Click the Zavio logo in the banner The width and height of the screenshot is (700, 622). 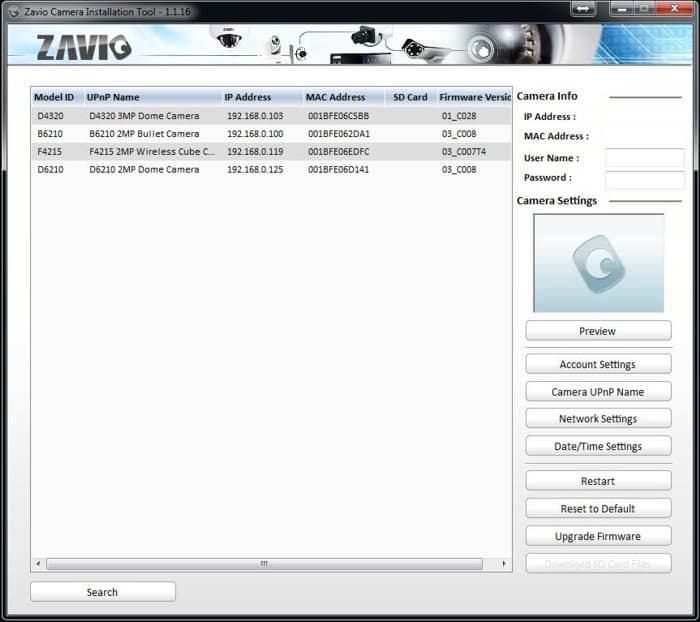click(x=84, y=47)
